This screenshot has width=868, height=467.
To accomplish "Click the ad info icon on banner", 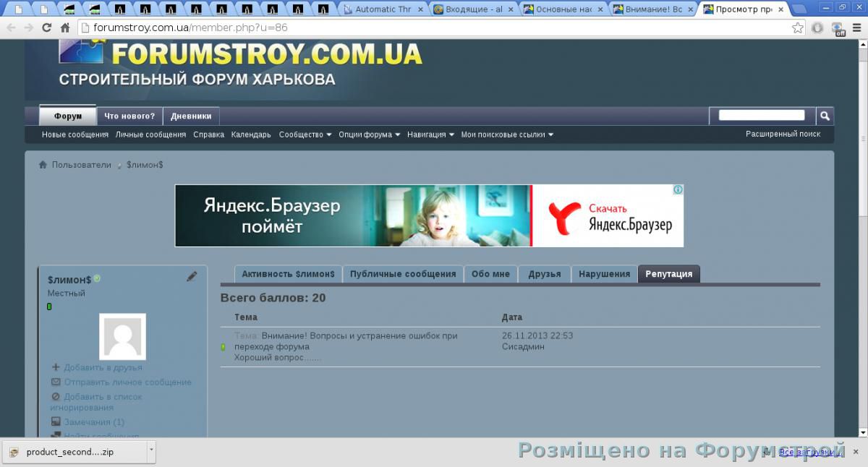I will [678, 190].
